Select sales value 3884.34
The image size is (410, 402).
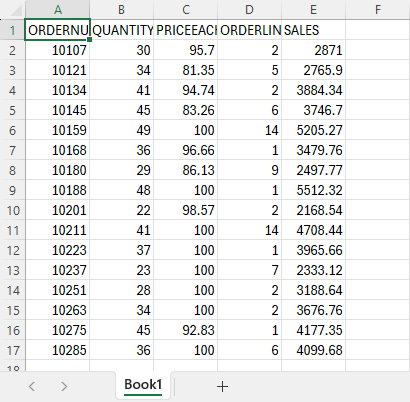pos(314,90)
